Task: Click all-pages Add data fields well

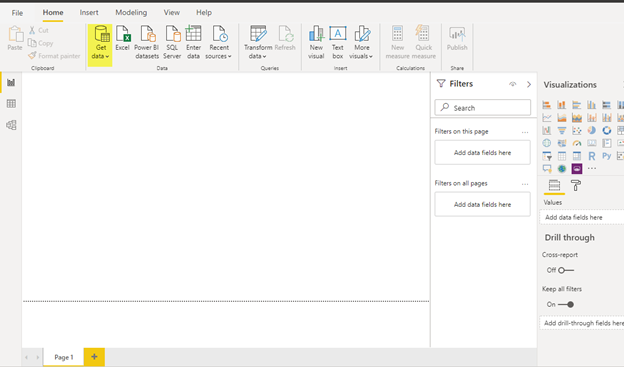Action: tap(483, 204)
